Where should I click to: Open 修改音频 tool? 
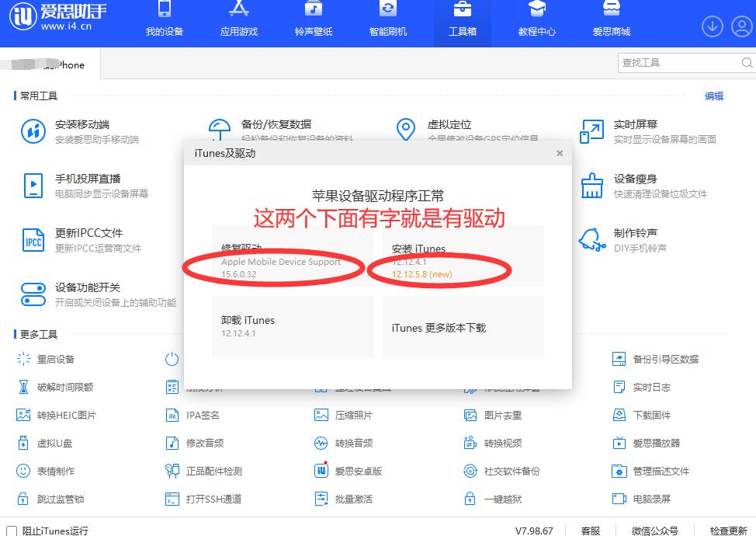[x=194, y=443]
